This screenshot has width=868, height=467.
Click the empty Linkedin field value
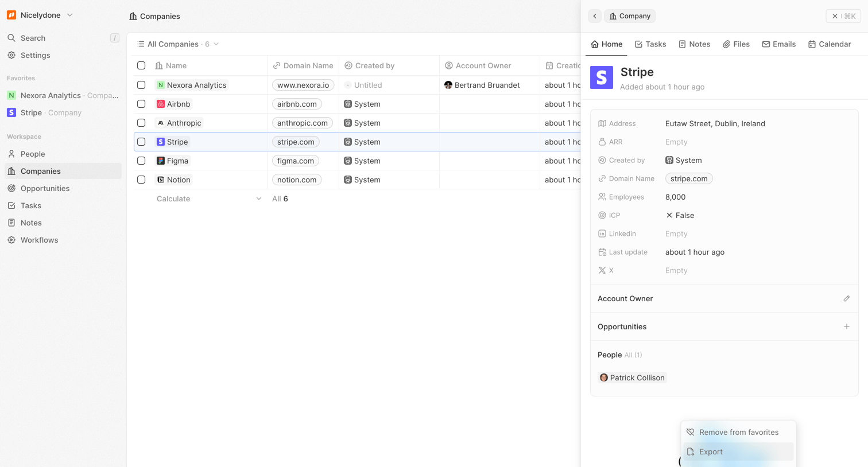(676, 234)
